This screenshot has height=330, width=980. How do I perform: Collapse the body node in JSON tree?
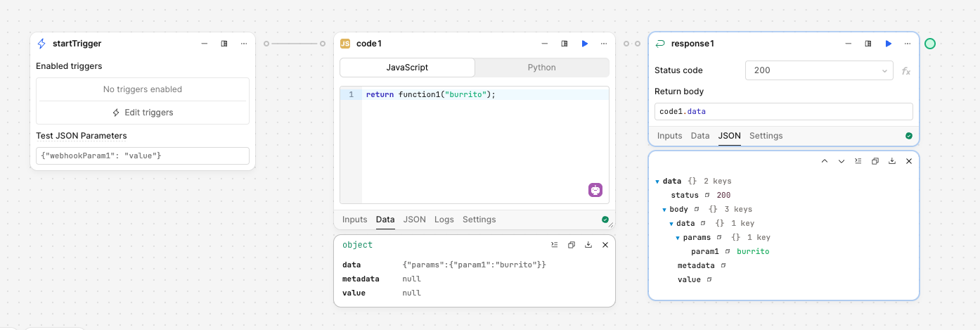pyautogui.click(x=664, y=210)
